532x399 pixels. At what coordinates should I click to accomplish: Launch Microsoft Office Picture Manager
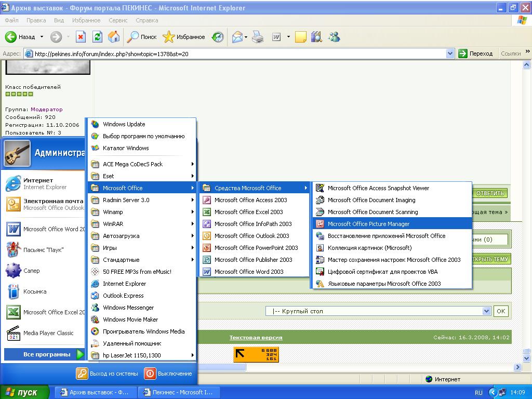click(x=392, y=224)
